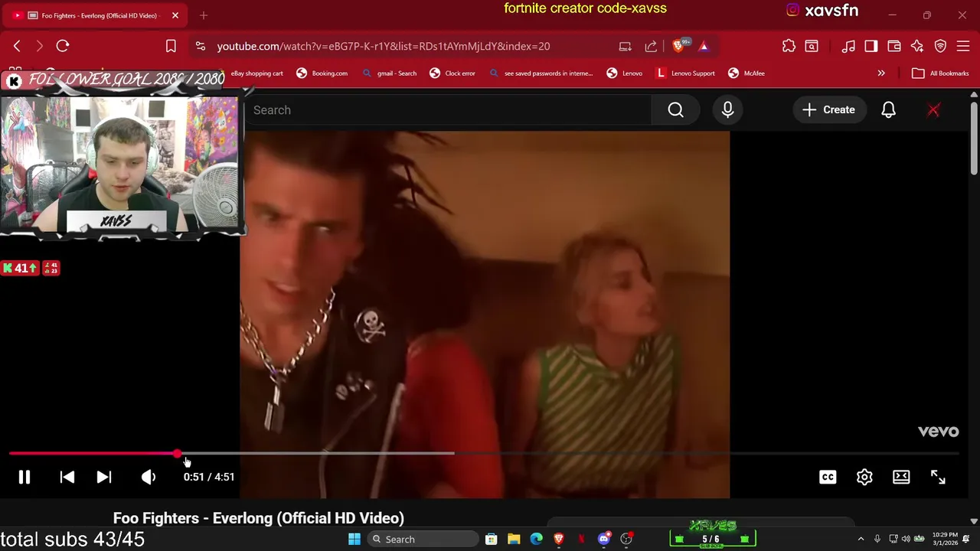Screen dimensions: 980x551
Task: Open the install/cast icon in the address bar
Action: tap(625, 47)
